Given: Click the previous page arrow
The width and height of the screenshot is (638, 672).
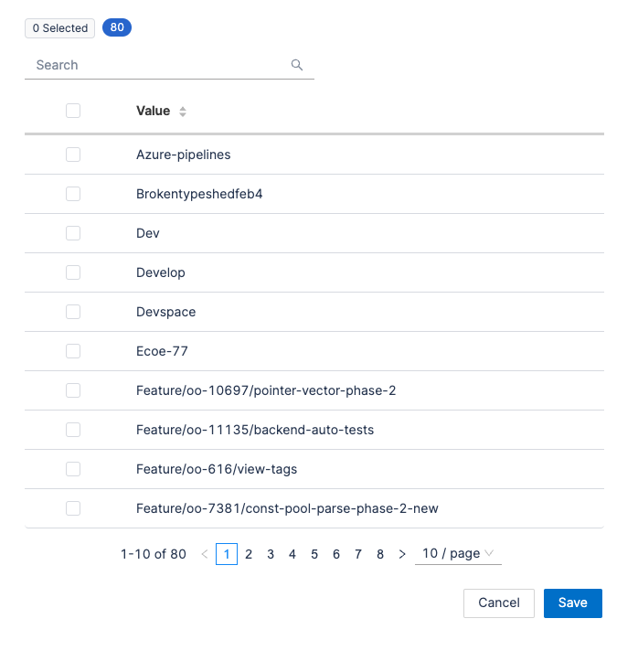Looking at the screenshot, I should (204, 554).
